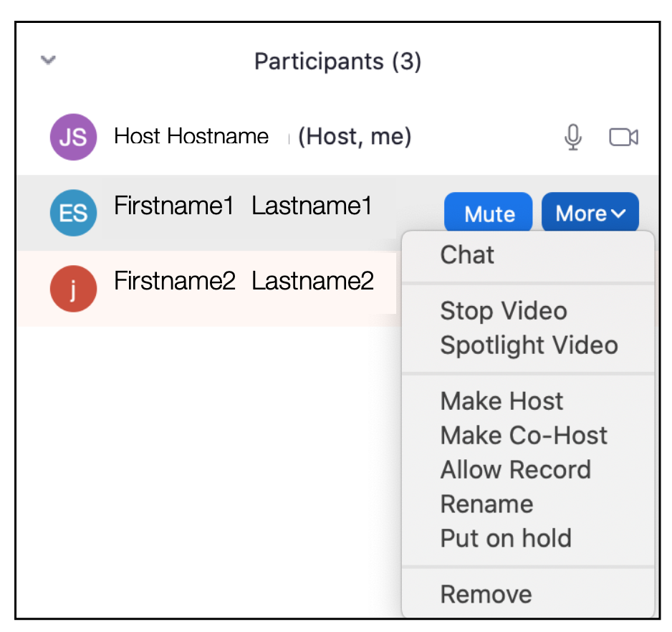Mute Firstname1 Lastname1
The height and width of the screenshot is (632, 672).
[489, 213]
